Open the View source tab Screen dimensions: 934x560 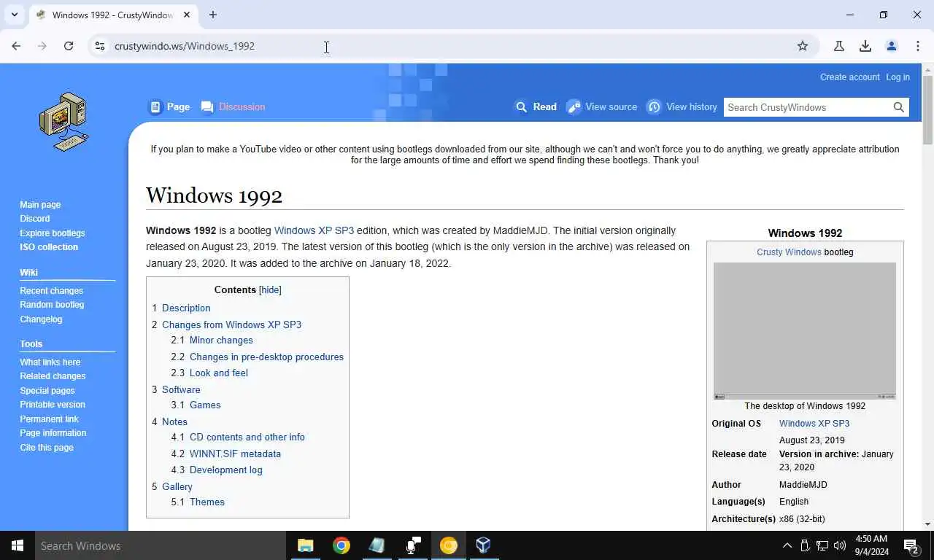pos(602,106)
